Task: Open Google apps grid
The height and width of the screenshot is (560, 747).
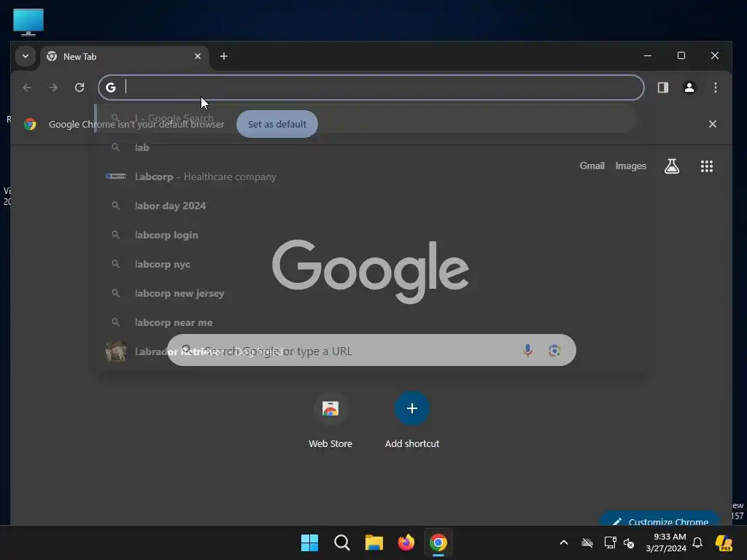Action: 706,166
